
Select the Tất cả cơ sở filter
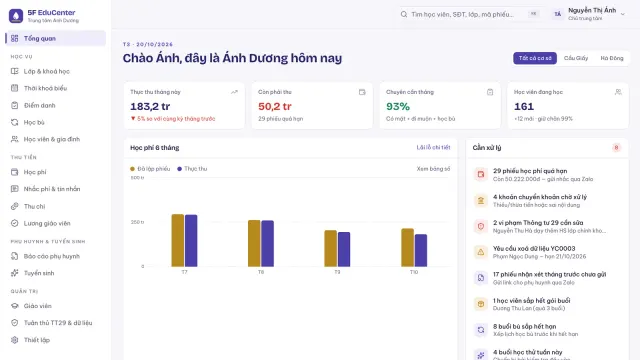535,58
